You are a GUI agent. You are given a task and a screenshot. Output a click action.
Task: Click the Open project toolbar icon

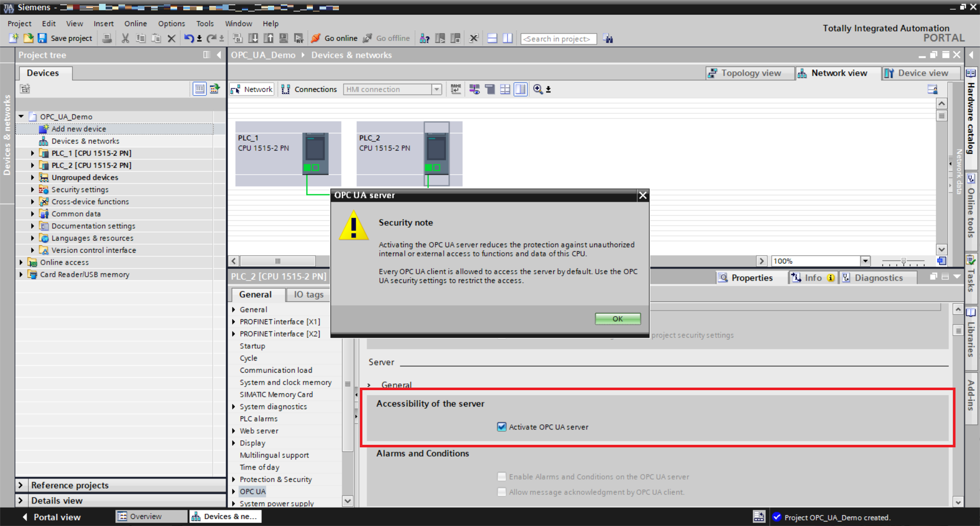click(x=28, y=38)
